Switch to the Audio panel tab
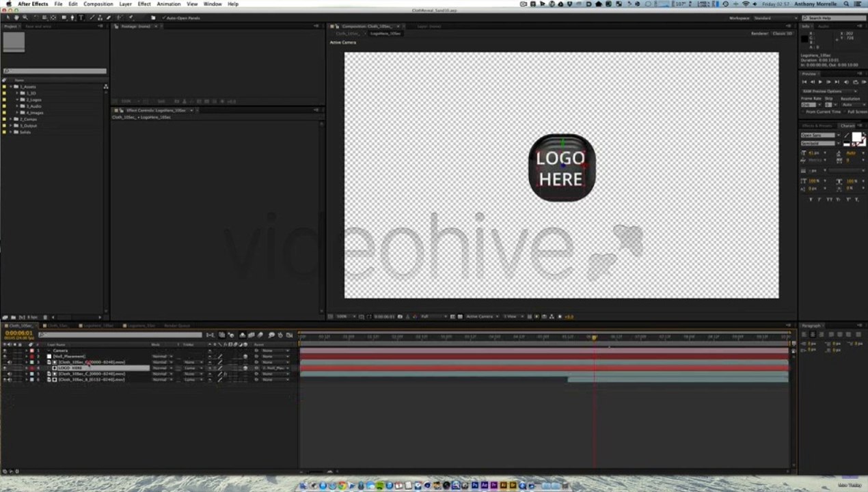Screen dimensions: 868x492 [x=824, y=27]
